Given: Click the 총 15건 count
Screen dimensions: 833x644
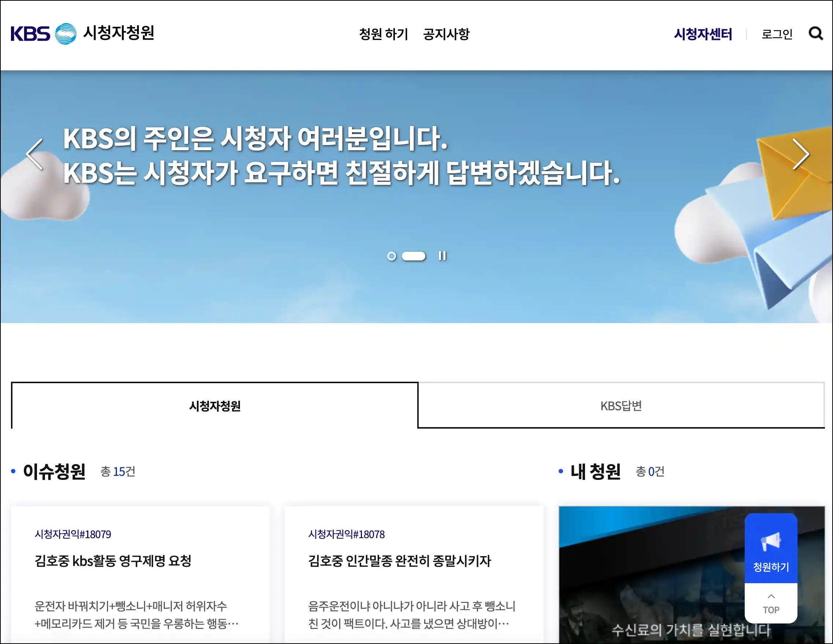Looking at the screenshot, I should click(118, 471).
